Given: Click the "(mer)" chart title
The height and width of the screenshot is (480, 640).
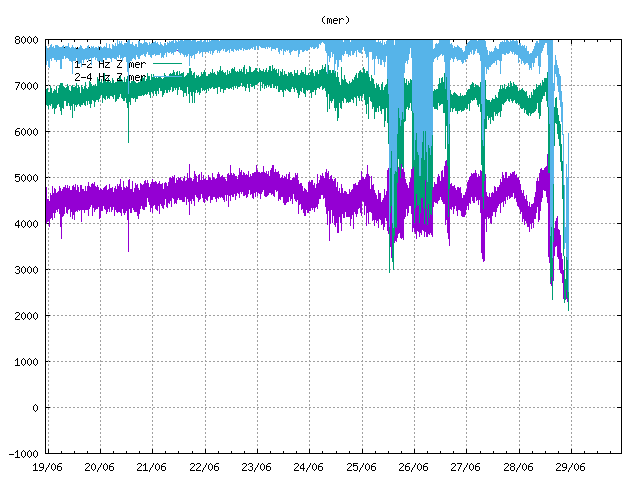Looking at the screenshot, I should pyautogui.click(x=336, y=19).
